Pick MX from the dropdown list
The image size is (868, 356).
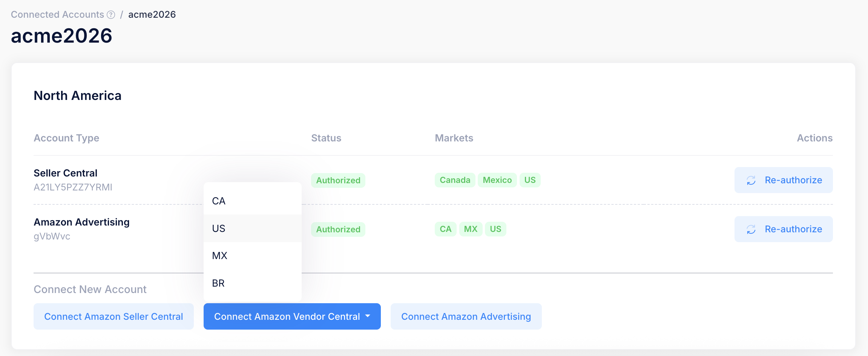coord(219,256)
